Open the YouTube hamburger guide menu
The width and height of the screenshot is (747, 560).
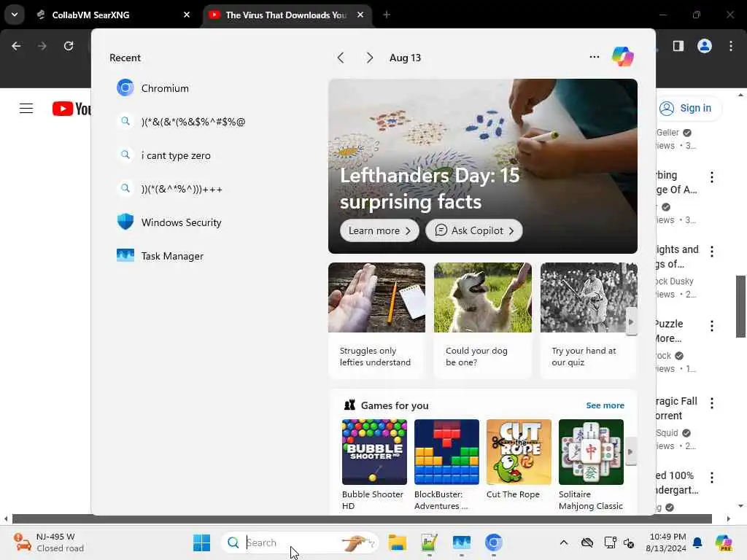(26, 109)
